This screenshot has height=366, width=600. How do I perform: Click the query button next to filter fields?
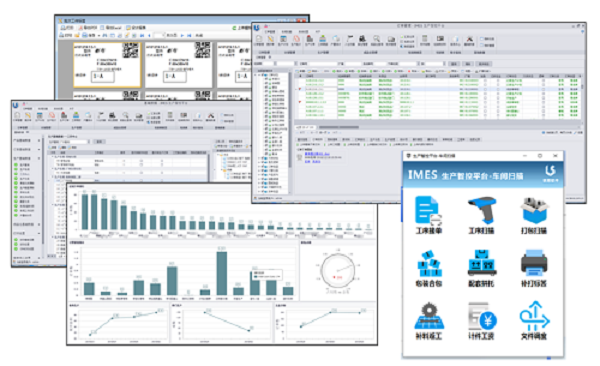tap(454, 64)
